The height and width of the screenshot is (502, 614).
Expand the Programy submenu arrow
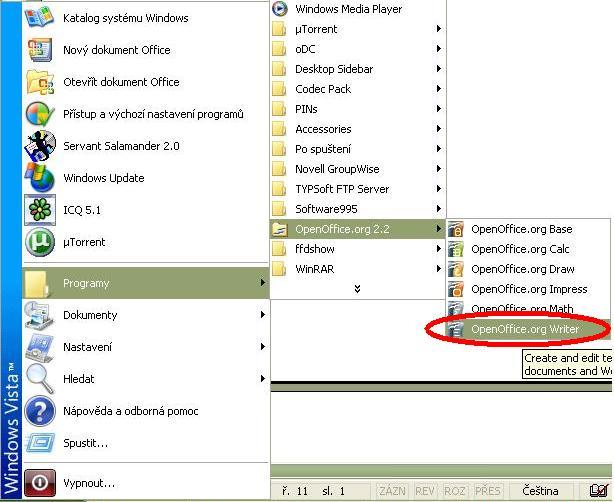point(263,283)
